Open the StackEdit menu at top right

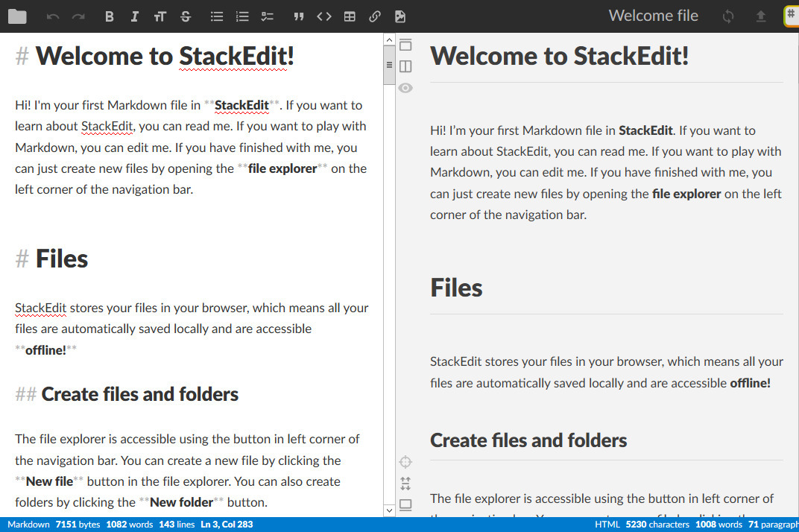(792, 16)
